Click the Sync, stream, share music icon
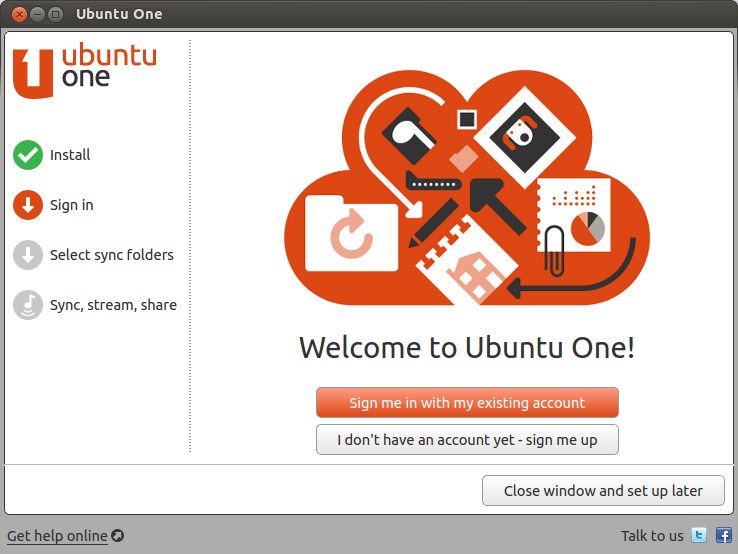The height and width of the screenshot is (554, 738). tap(28, 305)
